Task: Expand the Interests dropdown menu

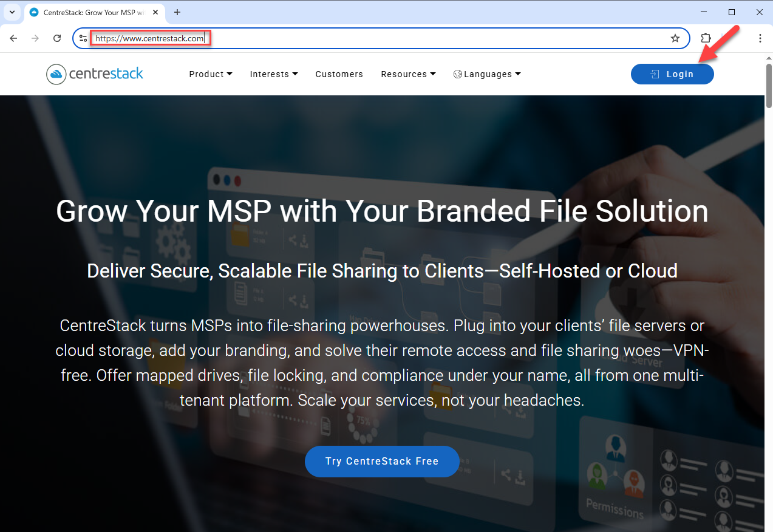Action: [273, 74]
